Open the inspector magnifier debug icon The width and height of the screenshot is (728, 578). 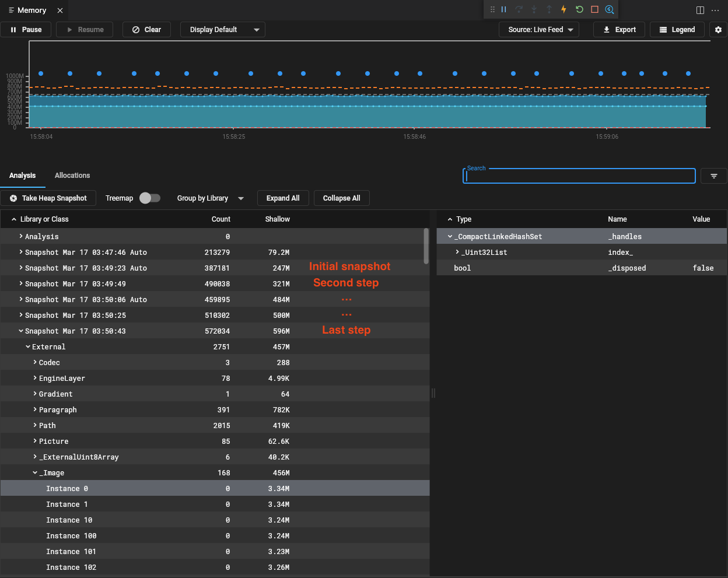pos(610,9)
